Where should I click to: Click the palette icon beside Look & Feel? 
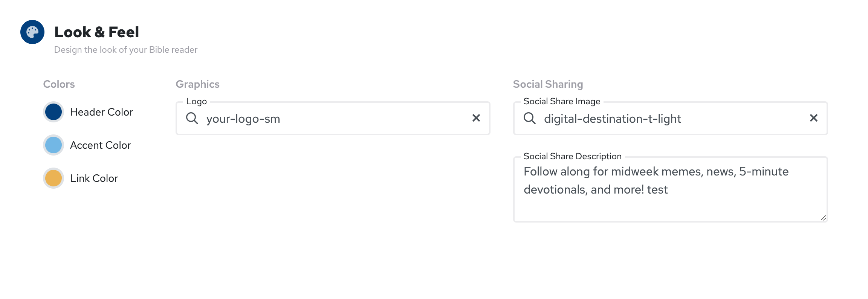click(32, 32)
